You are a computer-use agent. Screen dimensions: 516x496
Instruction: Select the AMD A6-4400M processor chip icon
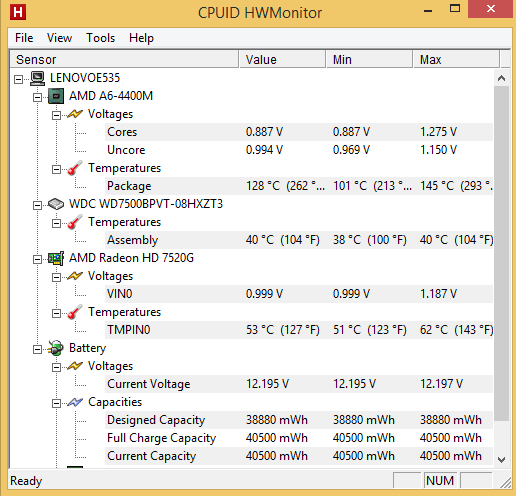56,96
